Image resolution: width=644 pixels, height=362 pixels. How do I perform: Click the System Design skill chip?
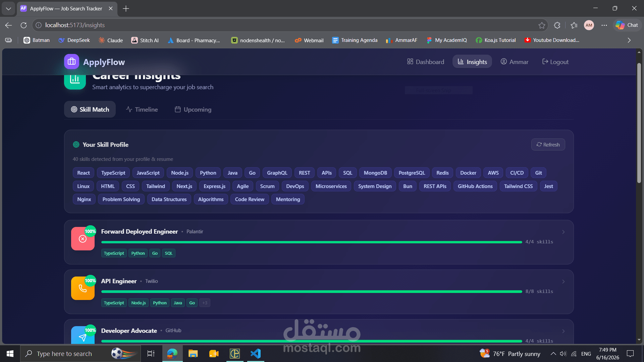coord(375,186)
